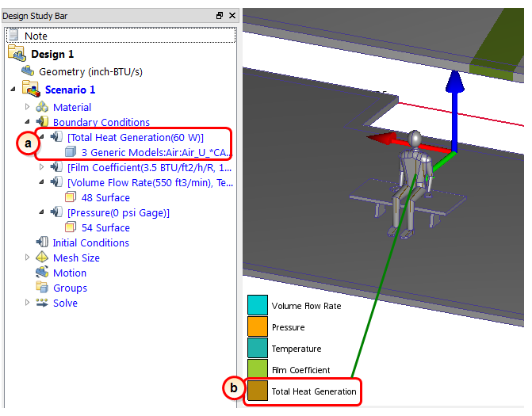Select the 54 Surface entry
This screenshot has height=416, width=532.
click(x=105, y=227)
